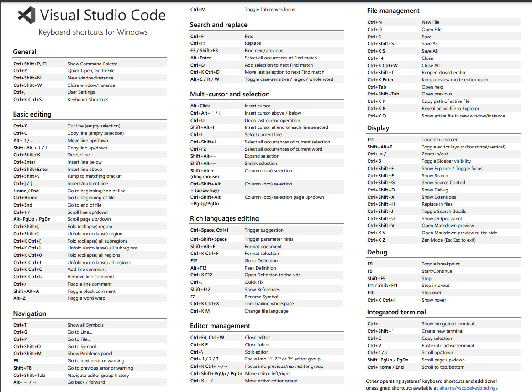This screenshot has width=532, height=392.
Task: Click 'Open Markdown preview to the side'
Action: point(459,233)
